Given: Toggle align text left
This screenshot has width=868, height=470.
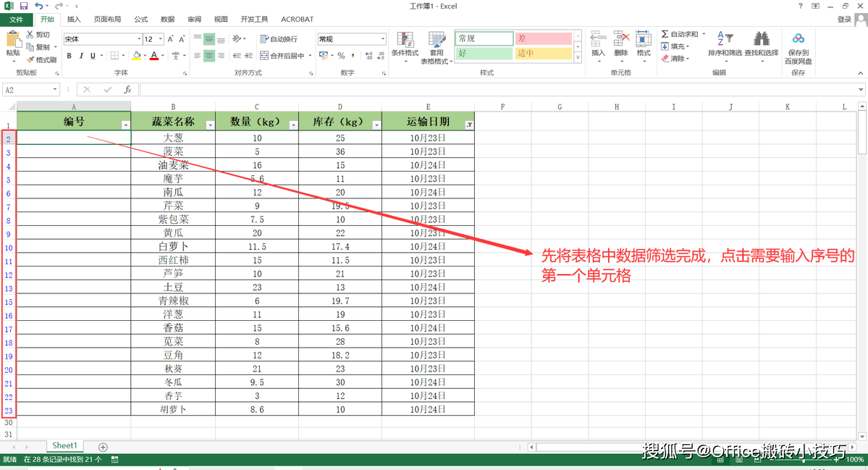Looking at the screenshot, I should pos(198,55).
